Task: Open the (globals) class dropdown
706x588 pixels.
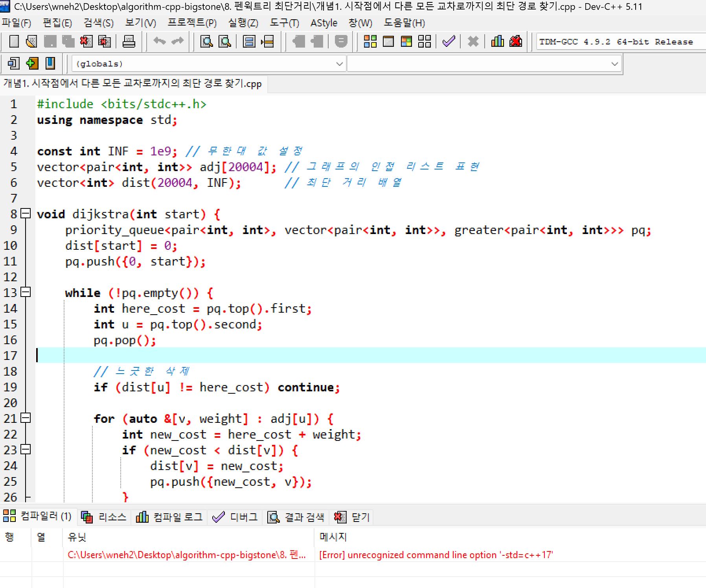Action: tap(209, 64)
